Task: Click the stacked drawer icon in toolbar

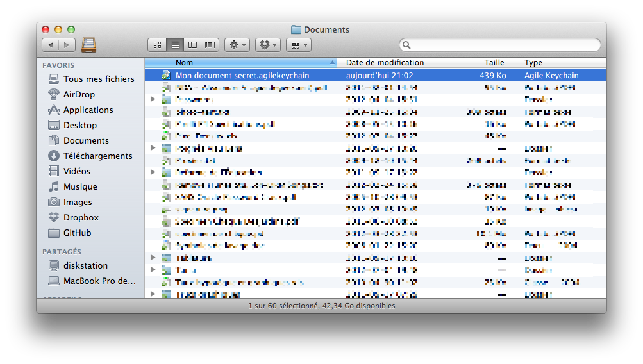Action: pos(88,45)
